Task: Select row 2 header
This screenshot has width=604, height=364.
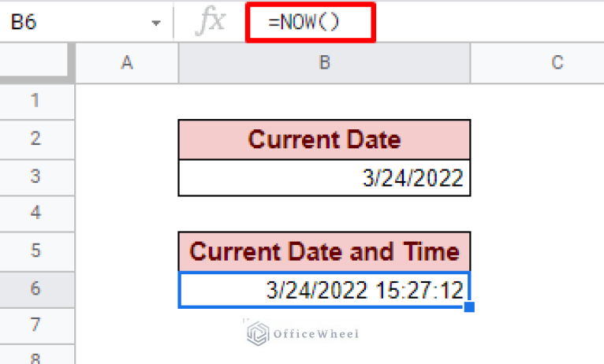Action: click(x=36, y=139)
